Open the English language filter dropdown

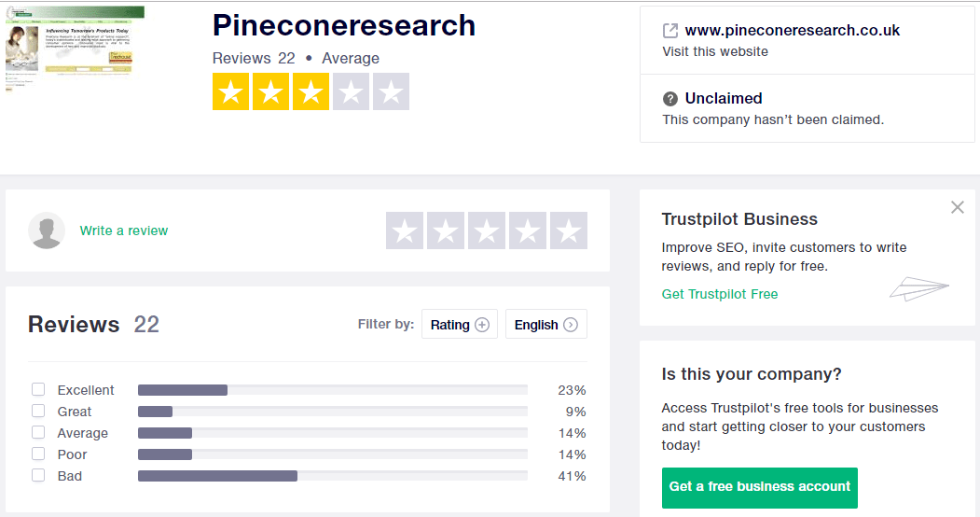point(546,325)
